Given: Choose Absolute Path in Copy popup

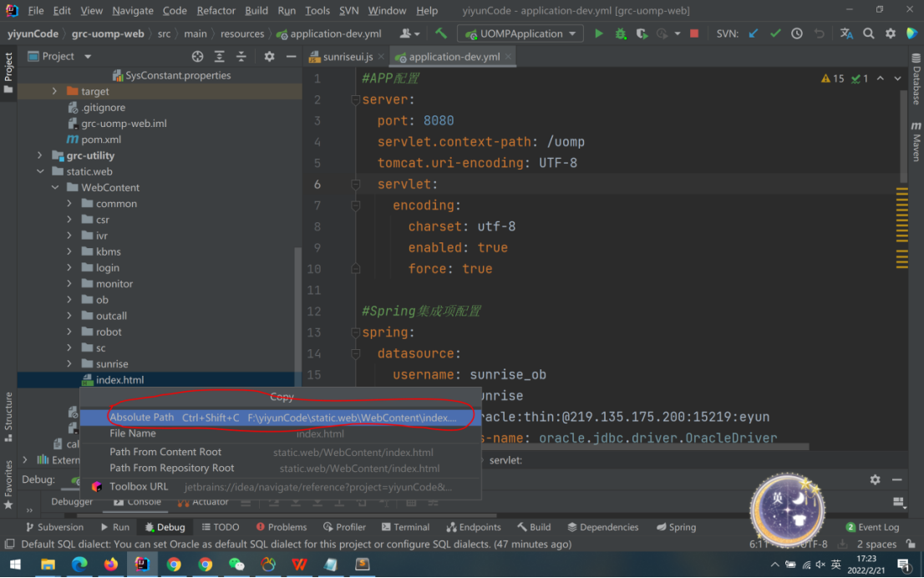Looking at the screenshot, I should coord(142,417).
